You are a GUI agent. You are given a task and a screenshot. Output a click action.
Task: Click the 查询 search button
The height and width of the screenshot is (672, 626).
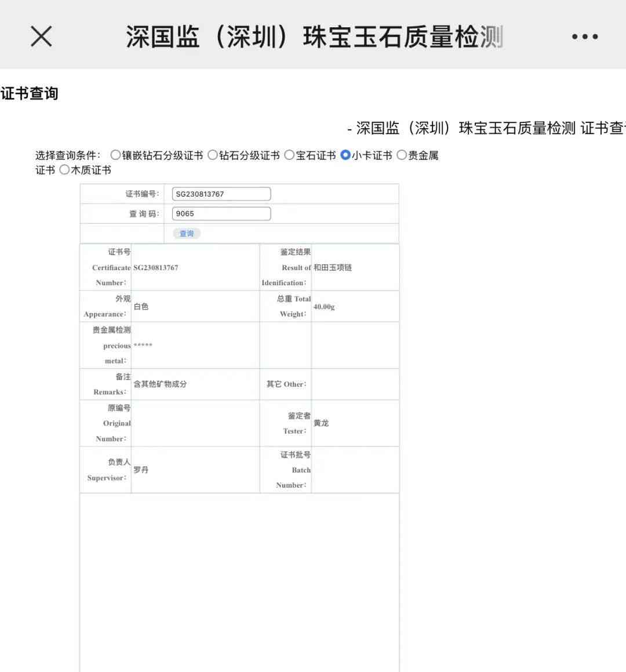187,233
